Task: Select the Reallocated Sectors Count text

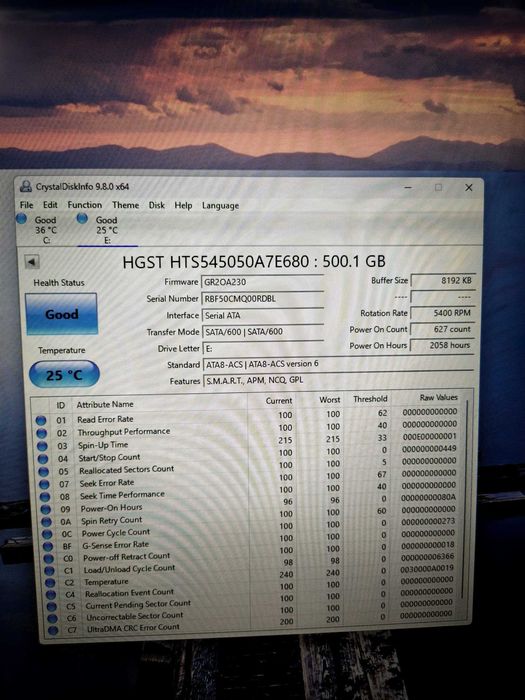Action: pyautogui.click(x=126, y=470)
